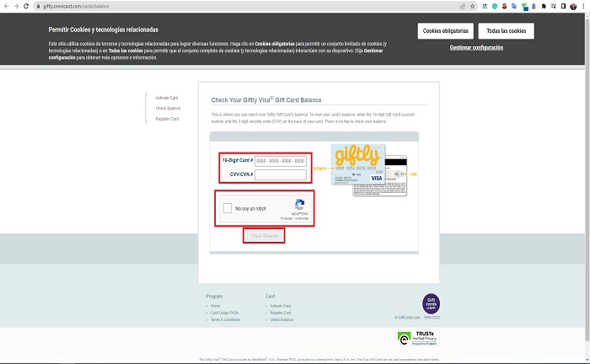Open the Google Translate extension icon
590x364 pixels.
(514, 7)
